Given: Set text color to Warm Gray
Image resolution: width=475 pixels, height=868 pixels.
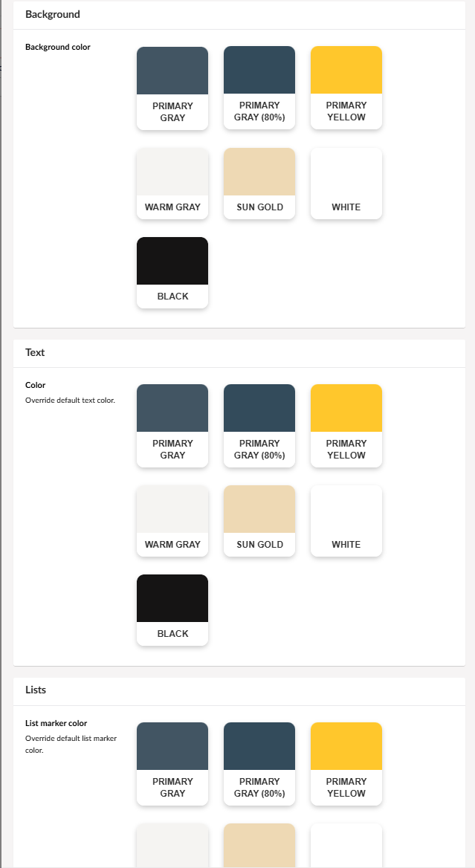Looking at the screenshot, I should [172, 520].
